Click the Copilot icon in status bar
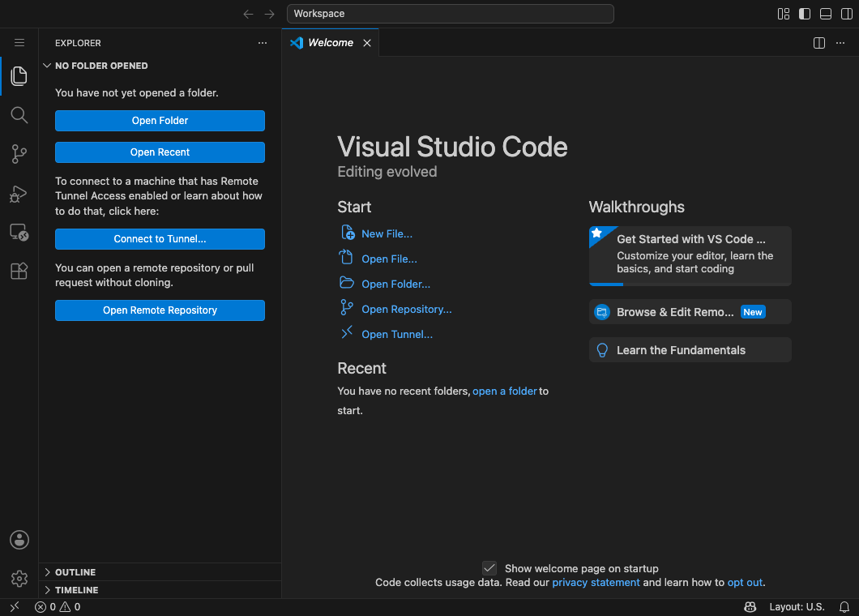Image resolution: width=859 pixels, height=616 pixels. (750, 607)
